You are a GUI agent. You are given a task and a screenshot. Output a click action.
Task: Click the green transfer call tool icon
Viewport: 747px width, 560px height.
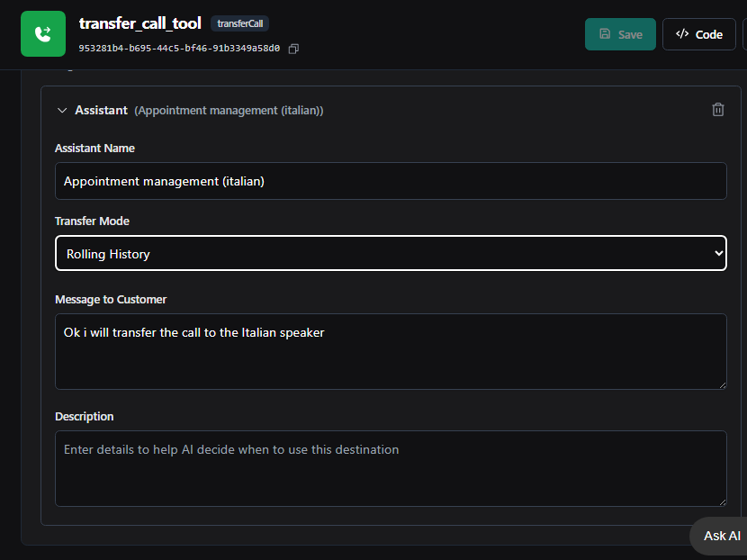[x=43, y=34]
